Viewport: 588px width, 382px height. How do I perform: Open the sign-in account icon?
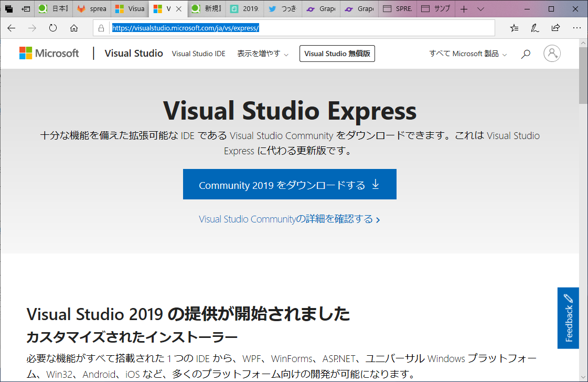(x=552, y=53)
